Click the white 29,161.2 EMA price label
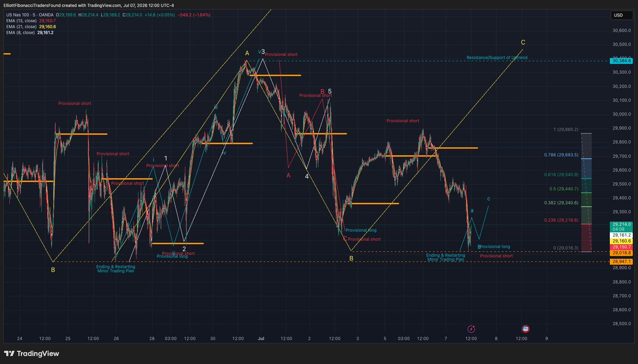Screen dimensions: 638x364 pyautogui.click(x=621, y=235)
